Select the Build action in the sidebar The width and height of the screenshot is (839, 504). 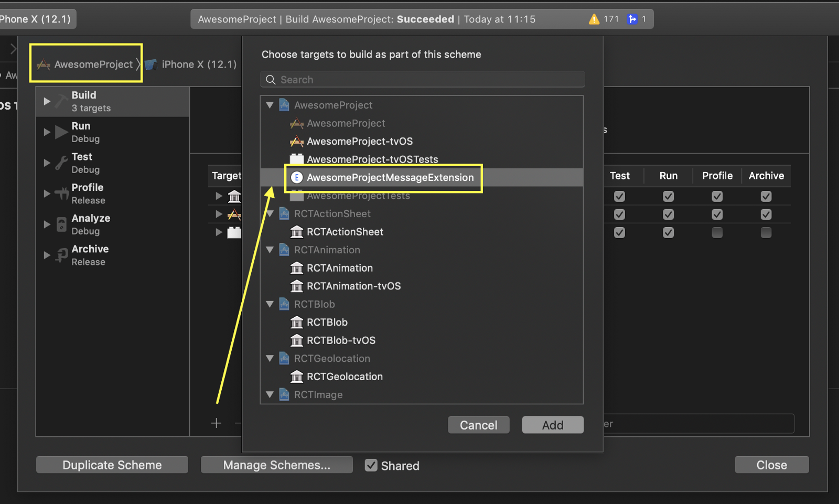(x=113, y=101)
